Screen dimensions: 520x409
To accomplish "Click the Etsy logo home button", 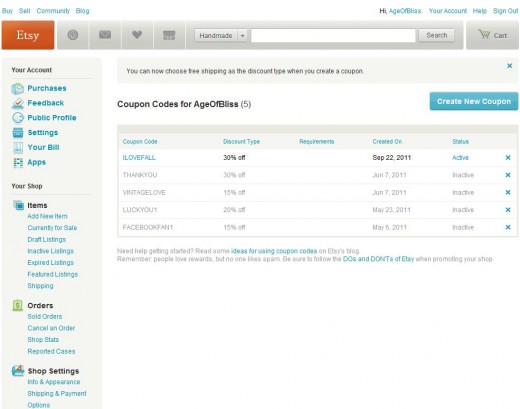I will tap(28, 35).
